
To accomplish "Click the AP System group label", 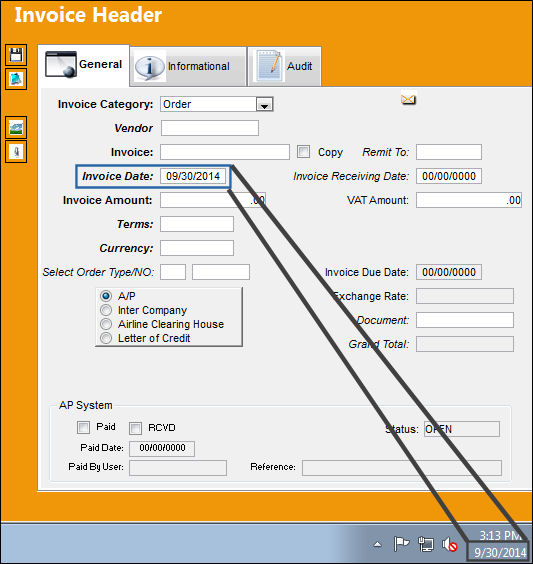I will tap(86, 405).
